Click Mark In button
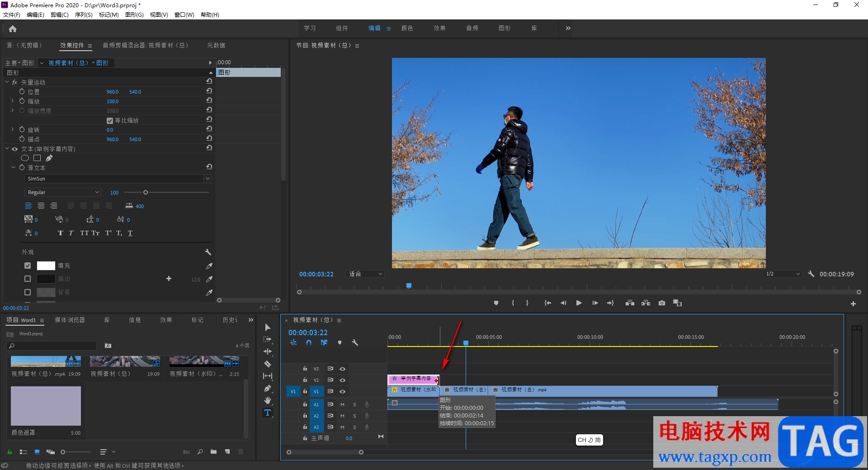The height and width of the screenshot is (470, 868). tap(513, 303)
